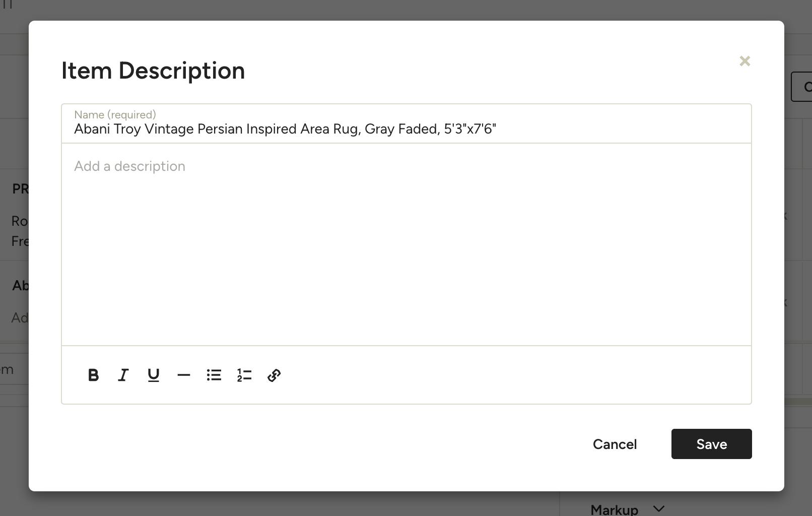Open the Item Description dialog's Markup label

[614, 509]
